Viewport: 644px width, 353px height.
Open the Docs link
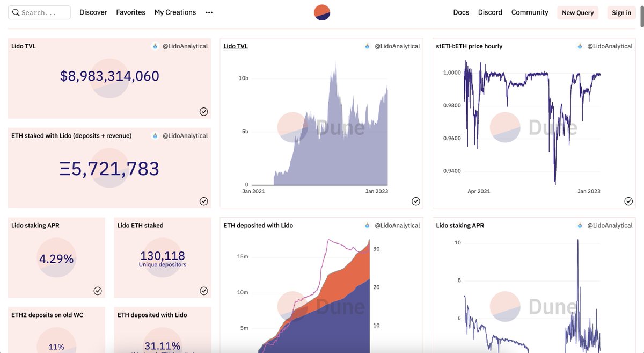click(461, 12)
